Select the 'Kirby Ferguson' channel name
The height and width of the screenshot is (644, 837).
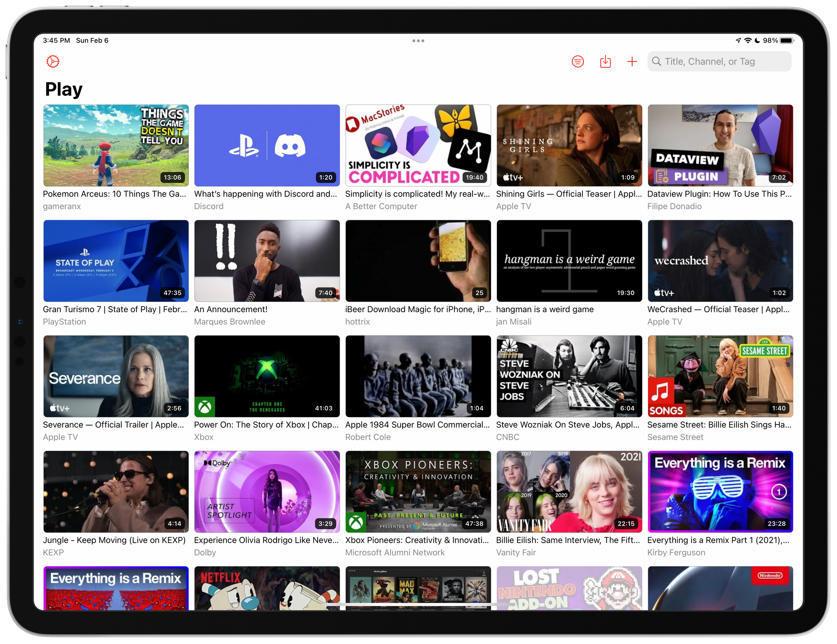676,552
